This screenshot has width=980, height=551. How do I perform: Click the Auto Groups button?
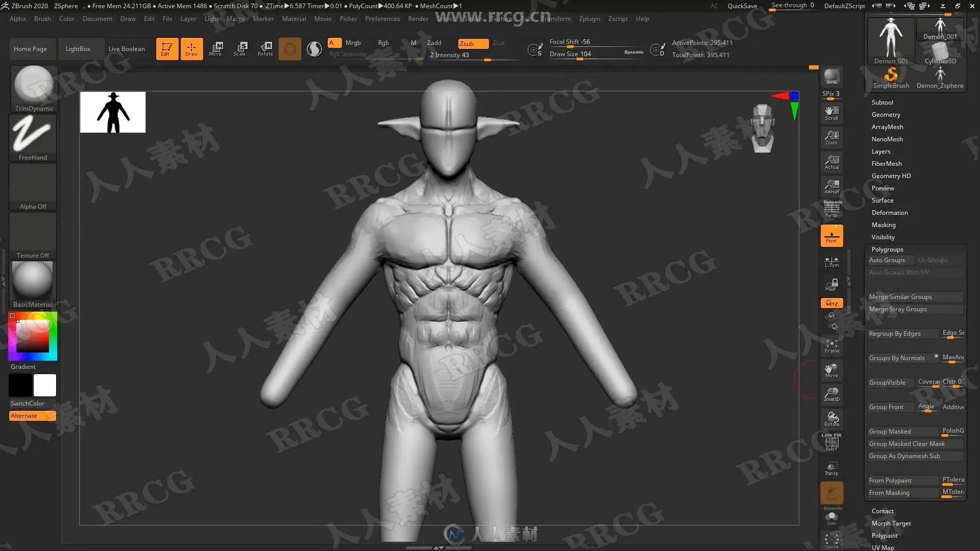click(x=887, y=260)
